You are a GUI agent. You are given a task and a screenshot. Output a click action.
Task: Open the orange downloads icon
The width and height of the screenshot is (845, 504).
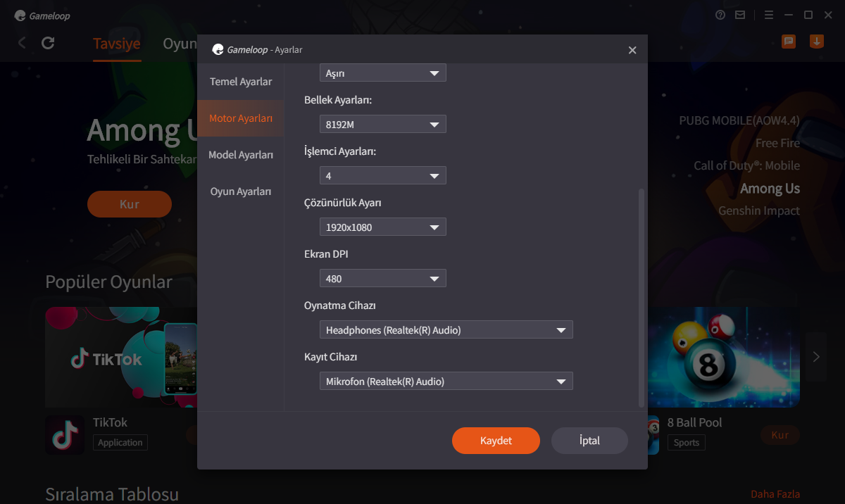click(x=817, y=42)
